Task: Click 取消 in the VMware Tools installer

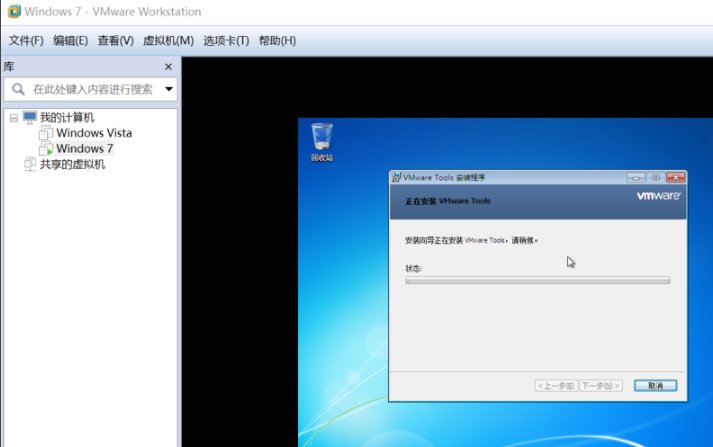Action: [x=655, y=386]
